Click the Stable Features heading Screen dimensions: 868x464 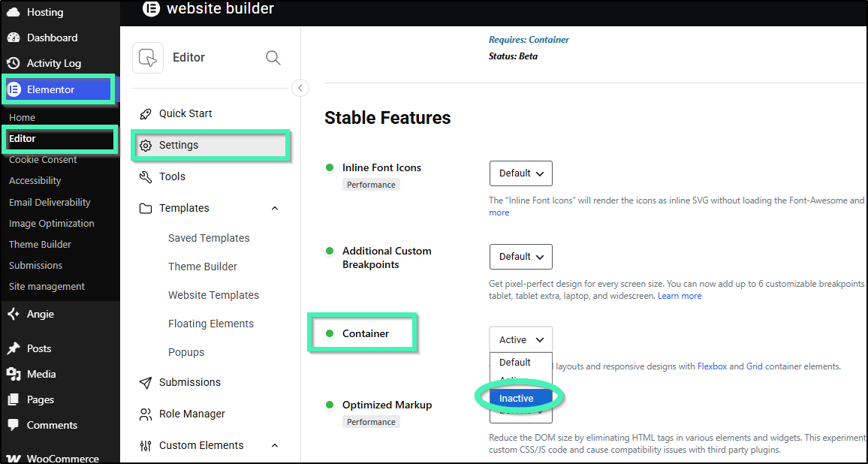[x=387, y=118]
